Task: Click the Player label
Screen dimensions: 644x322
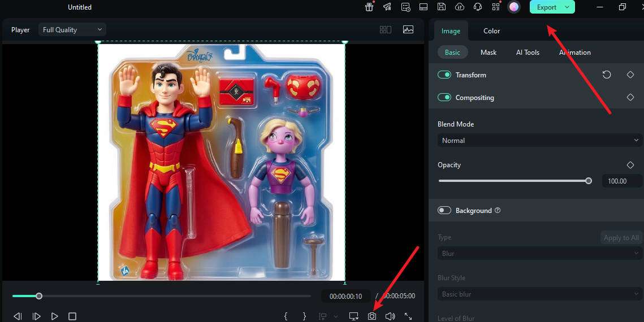Action: pos(20,30)
